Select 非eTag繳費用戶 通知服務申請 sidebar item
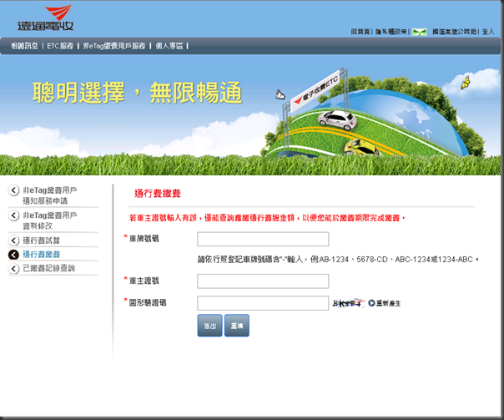 [50, 195]
